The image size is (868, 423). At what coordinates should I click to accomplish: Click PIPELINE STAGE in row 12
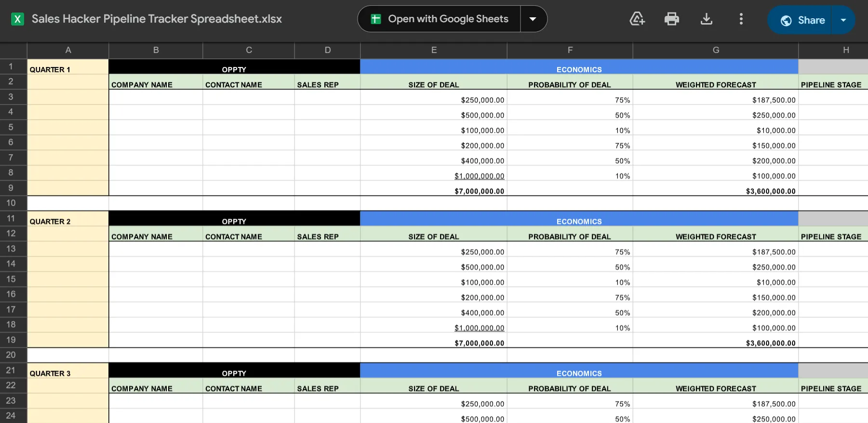833,234
